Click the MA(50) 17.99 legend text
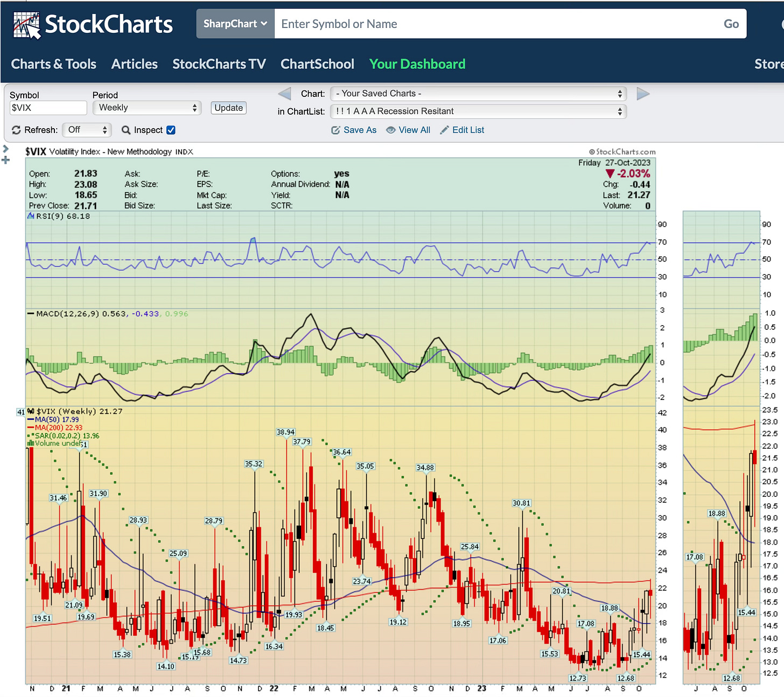 point(57,420)
